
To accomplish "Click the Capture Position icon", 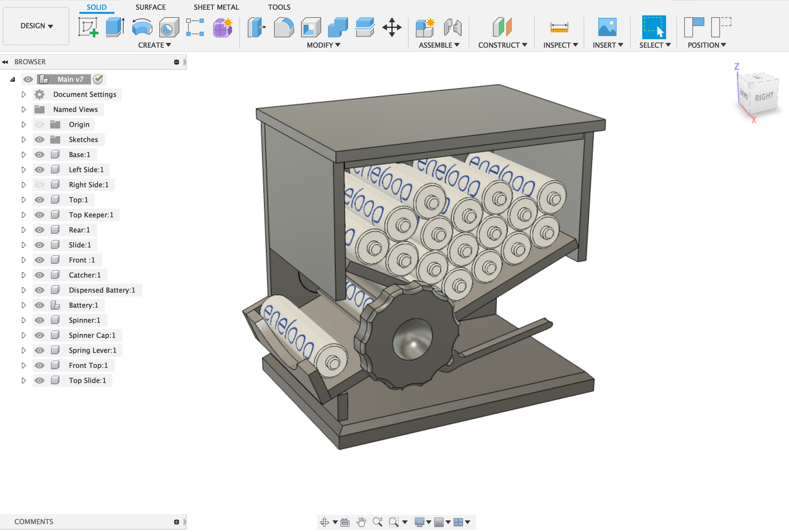I will coord(694,27).
